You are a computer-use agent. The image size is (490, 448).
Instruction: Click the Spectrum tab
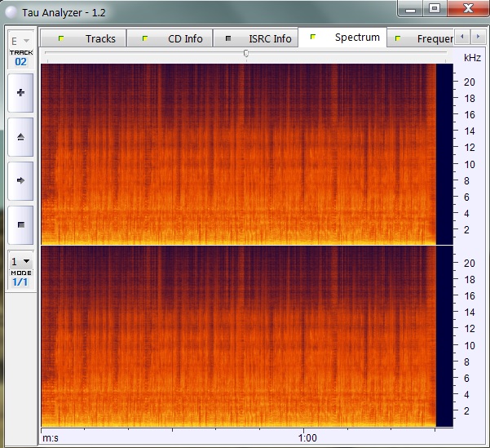pyautogui.click(x=347, y=38)
